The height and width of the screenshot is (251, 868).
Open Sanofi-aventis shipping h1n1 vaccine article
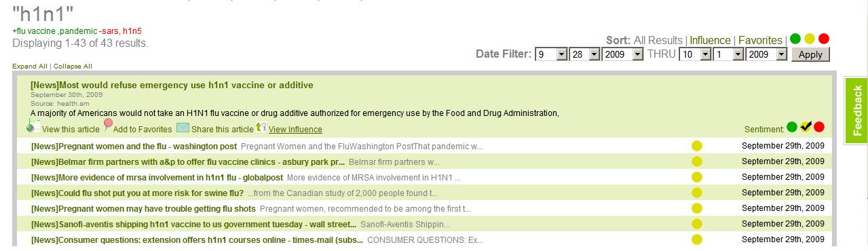[193, 224]
